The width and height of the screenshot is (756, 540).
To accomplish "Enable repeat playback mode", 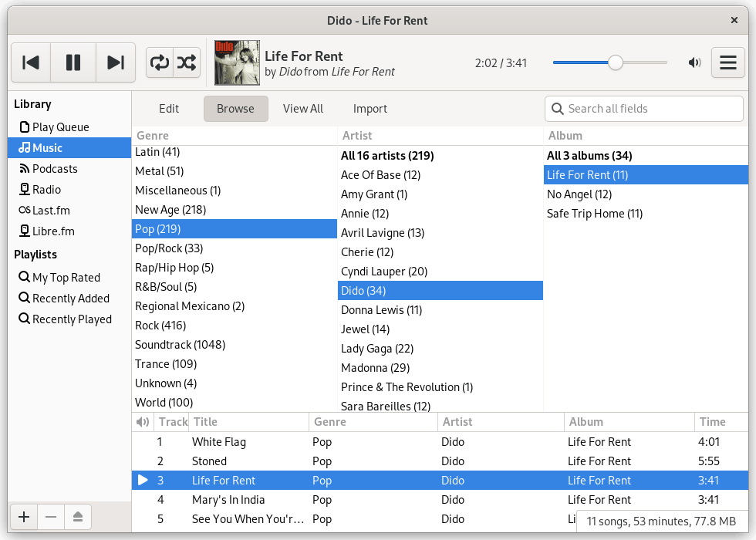I will (159, 62).
